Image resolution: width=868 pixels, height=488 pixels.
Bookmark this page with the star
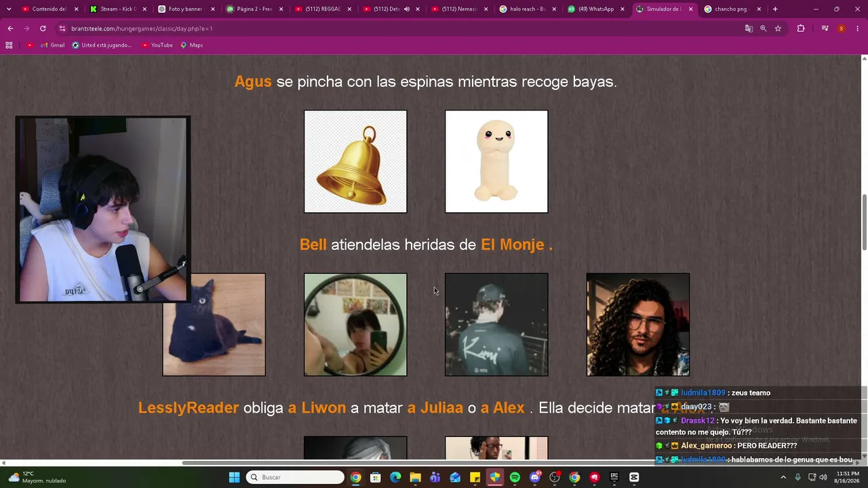coord(778,28)
